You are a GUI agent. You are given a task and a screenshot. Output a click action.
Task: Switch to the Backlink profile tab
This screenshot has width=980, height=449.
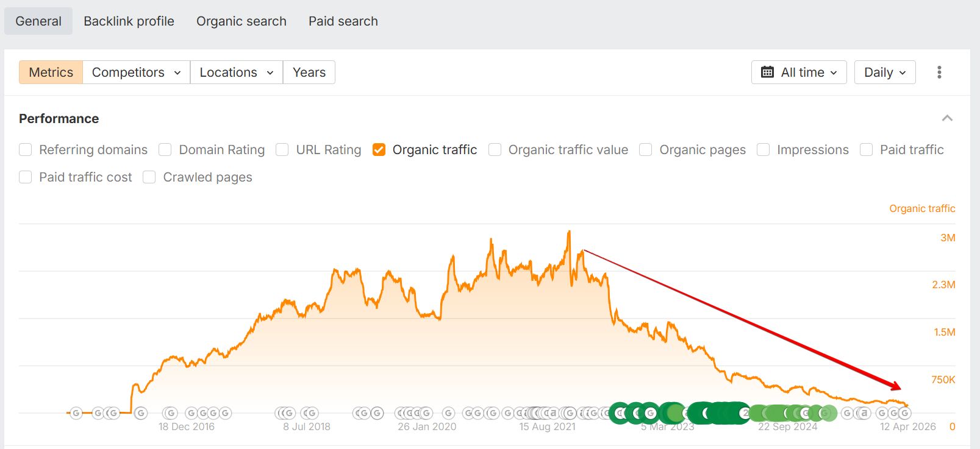tap(129, 21)
